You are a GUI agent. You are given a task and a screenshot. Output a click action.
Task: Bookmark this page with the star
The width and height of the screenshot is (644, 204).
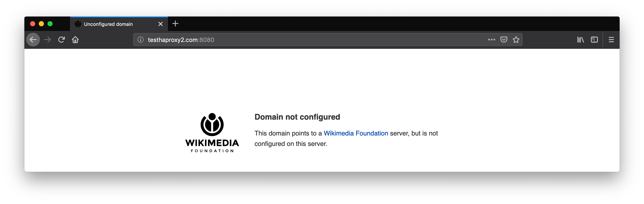[516, 40]
